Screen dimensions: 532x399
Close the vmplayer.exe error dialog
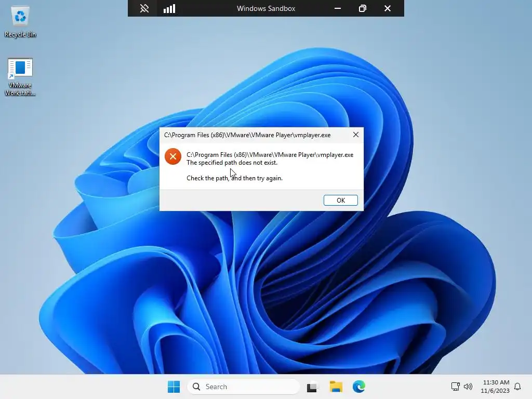(355, 135)
